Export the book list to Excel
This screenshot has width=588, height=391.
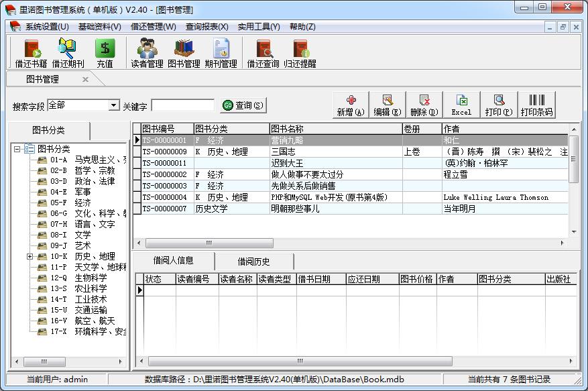pyautogui.click(x=461, y=105)
